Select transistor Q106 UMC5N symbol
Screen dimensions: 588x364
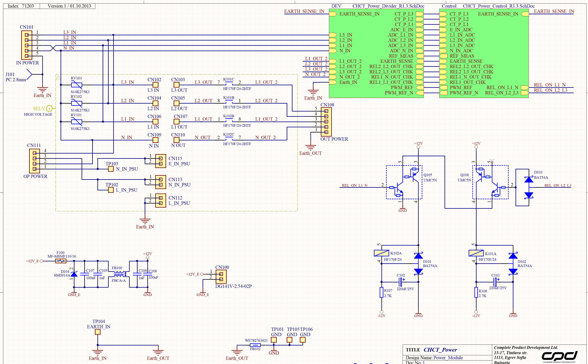click(491, 182)
